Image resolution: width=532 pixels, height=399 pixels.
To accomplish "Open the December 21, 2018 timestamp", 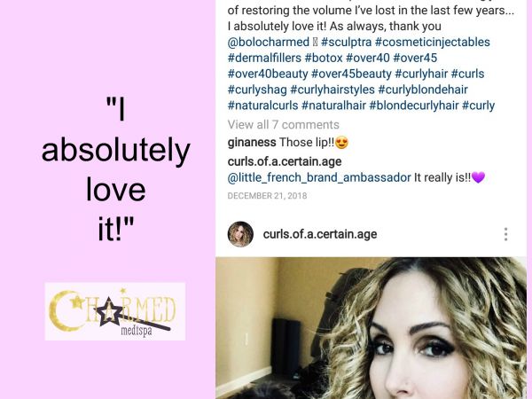I will point(267,196).
